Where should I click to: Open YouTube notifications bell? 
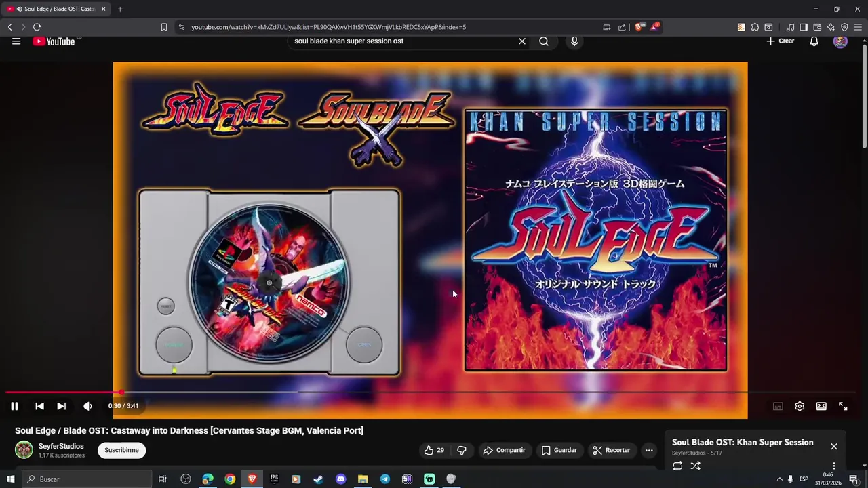pos(814,41)
